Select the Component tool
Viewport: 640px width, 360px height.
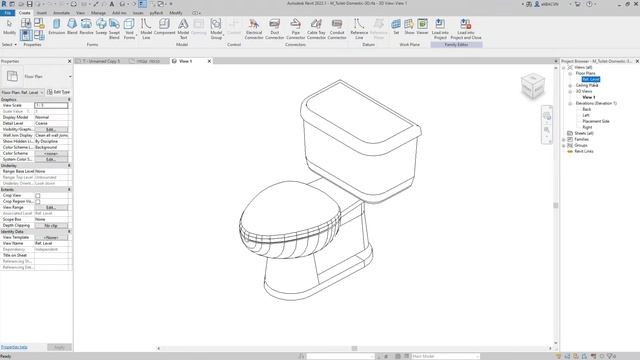[164, 27]
